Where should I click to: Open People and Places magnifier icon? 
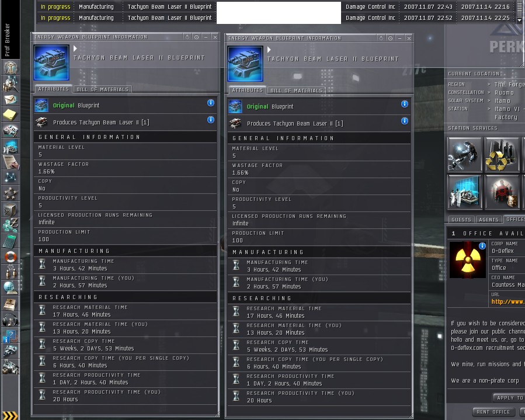(x=11, y=84)
